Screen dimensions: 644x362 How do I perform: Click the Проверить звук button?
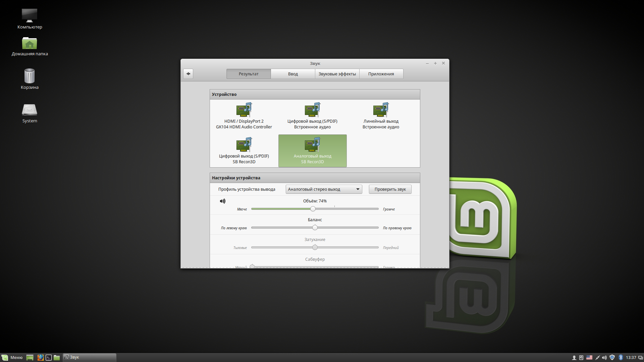point(390,189)
